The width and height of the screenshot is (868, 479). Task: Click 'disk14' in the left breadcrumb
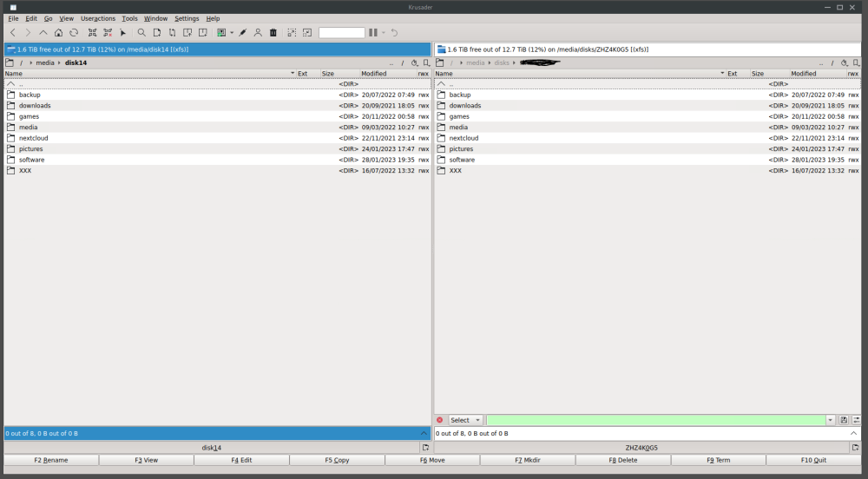pos(76,62)
